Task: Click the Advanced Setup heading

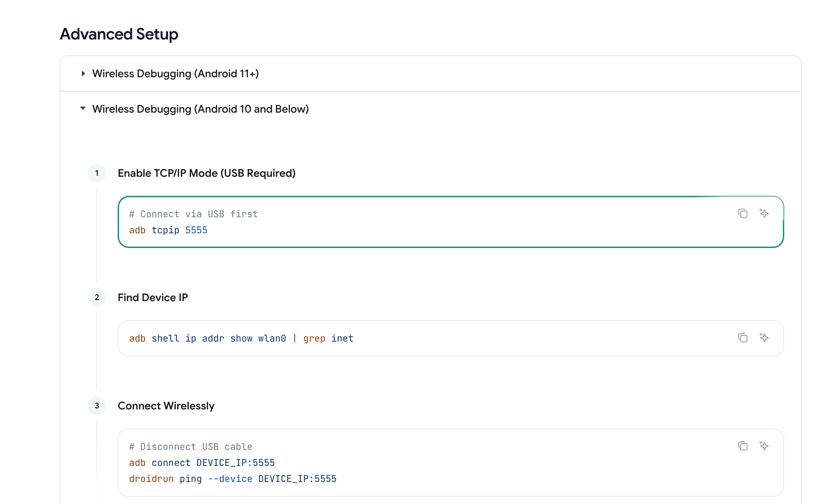Action: coord(119,34)
